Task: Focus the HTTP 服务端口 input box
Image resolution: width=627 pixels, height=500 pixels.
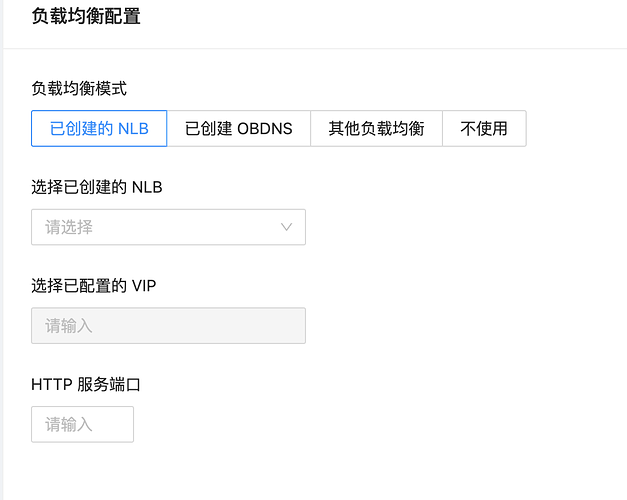Action: pyautogui.click(x=82, y=424)
